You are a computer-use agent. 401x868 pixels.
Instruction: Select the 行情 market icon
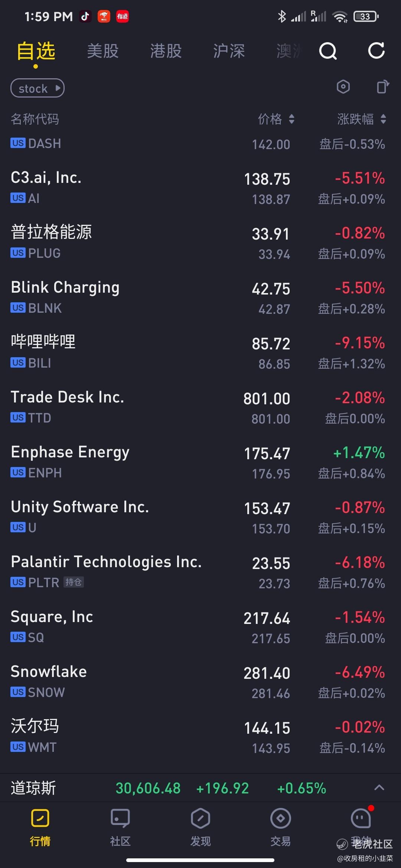pos(40,819)
